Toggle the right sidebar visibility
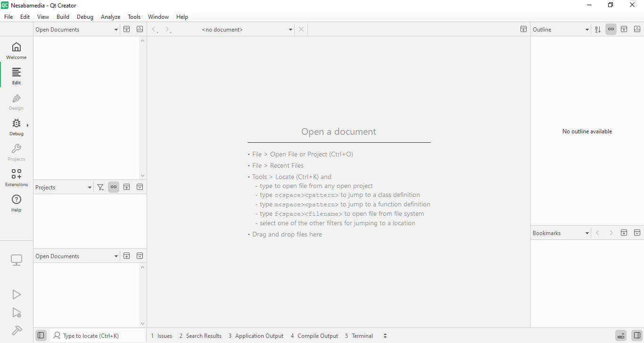Image resolution: width=644 pixels, height=343 pixels. [x=637, y=335]
